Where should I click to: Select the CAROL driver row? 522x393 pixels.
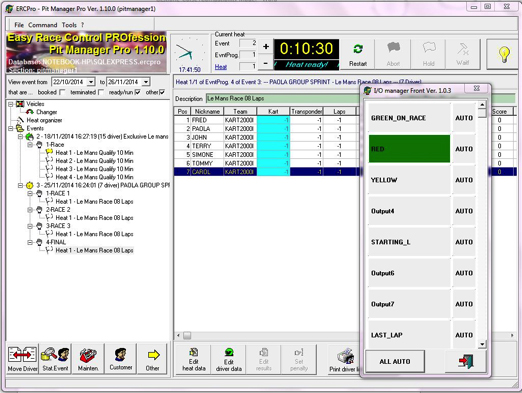[267, 172]
